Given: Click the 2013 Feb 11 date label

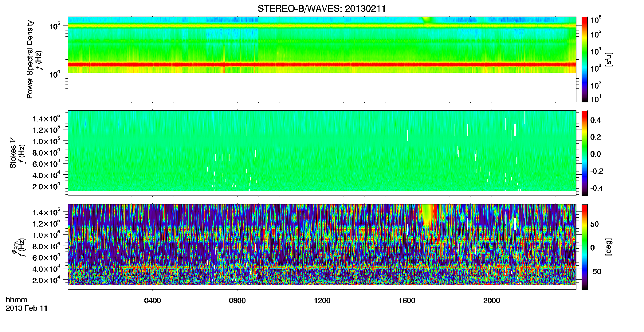Looking at the screenshot, I should 27,308.
